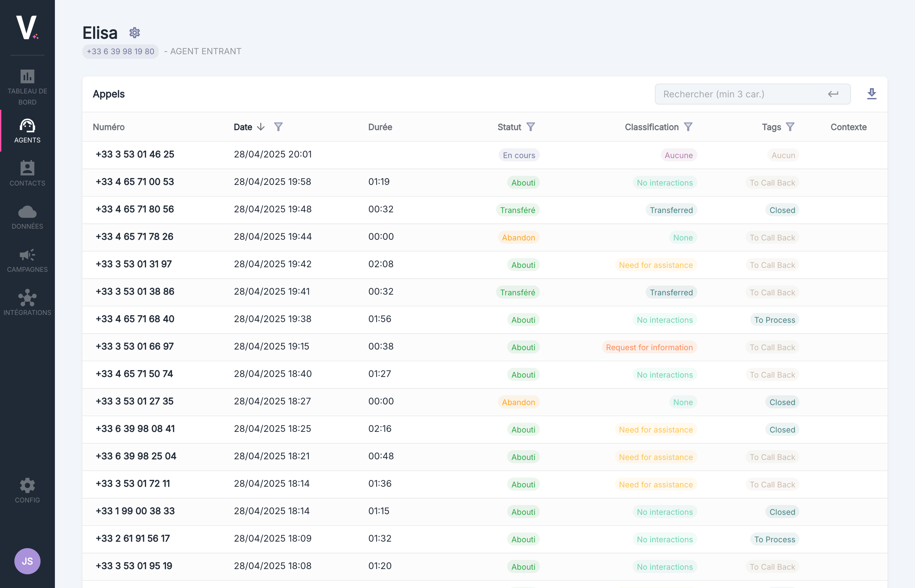Open call from +33 3 53 01 46 25
915x588 pixels.
135,154
